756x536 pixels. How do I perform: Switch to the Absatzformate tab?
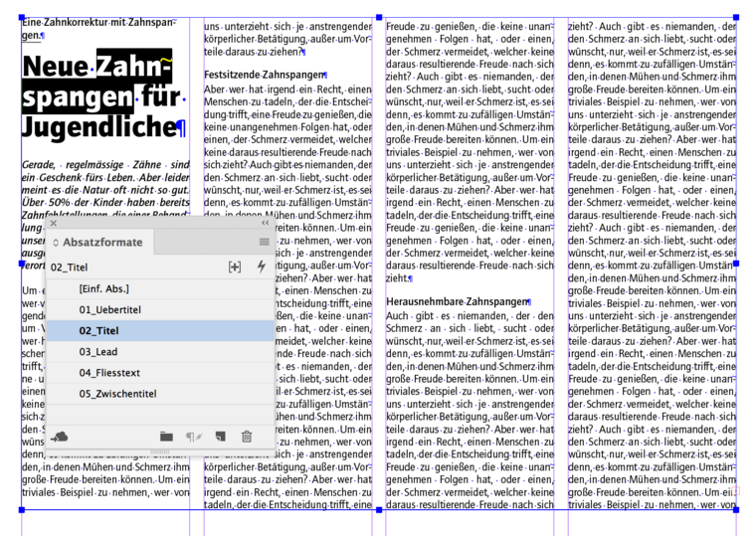pyautogui.click(x=102, y=242)
